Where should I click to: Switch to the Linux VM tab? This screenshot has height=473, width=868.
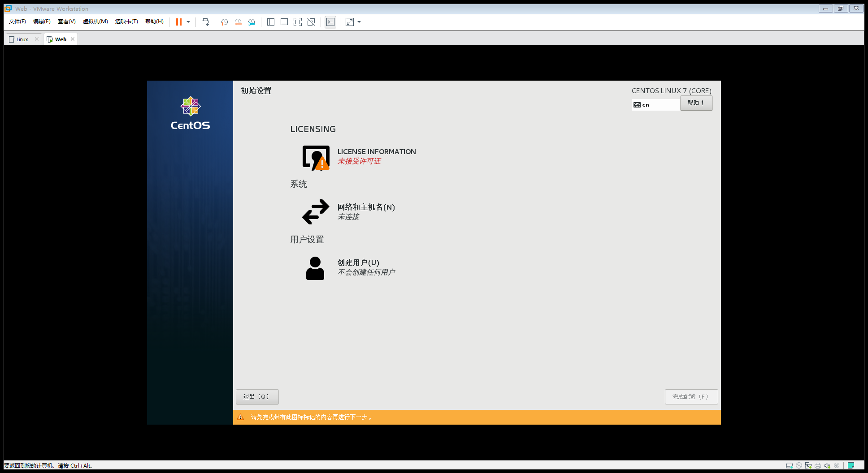[x=22, y=39]
